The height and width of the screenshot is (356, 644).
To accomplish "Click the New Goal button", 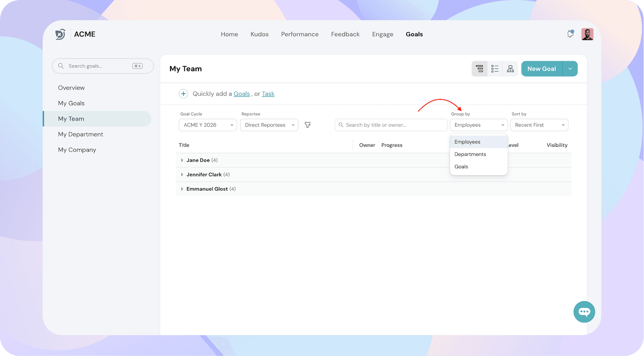I will pyautogui.click(x=541, y=69).
